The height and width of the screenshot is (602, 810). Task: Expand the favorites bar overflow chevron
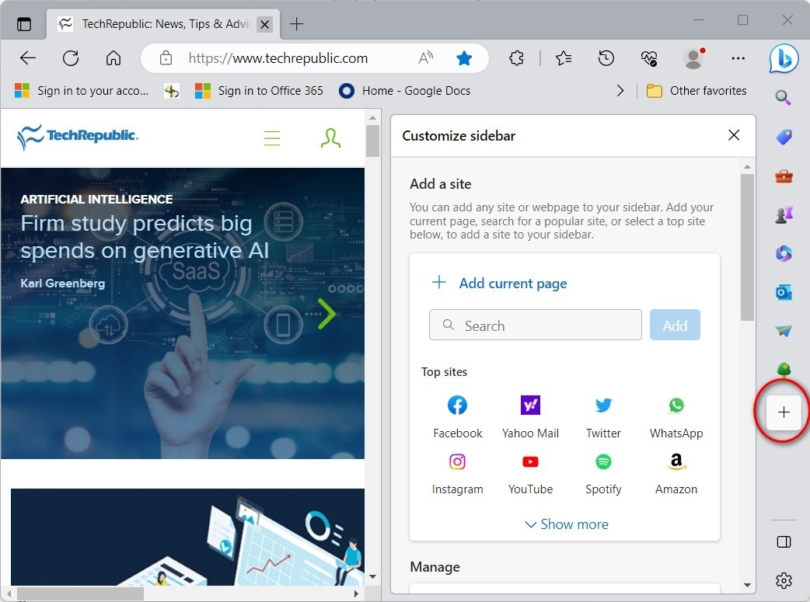pos(620,90)
